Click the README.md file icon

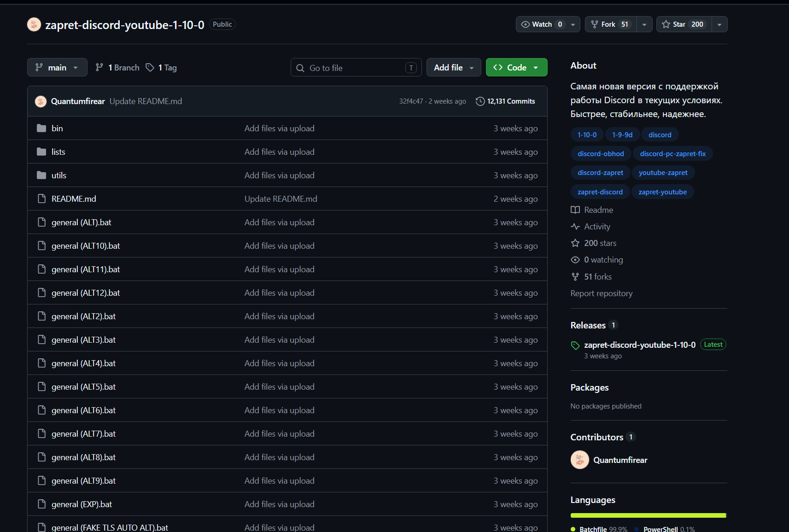pyautogui.click(x=41, y=199)
